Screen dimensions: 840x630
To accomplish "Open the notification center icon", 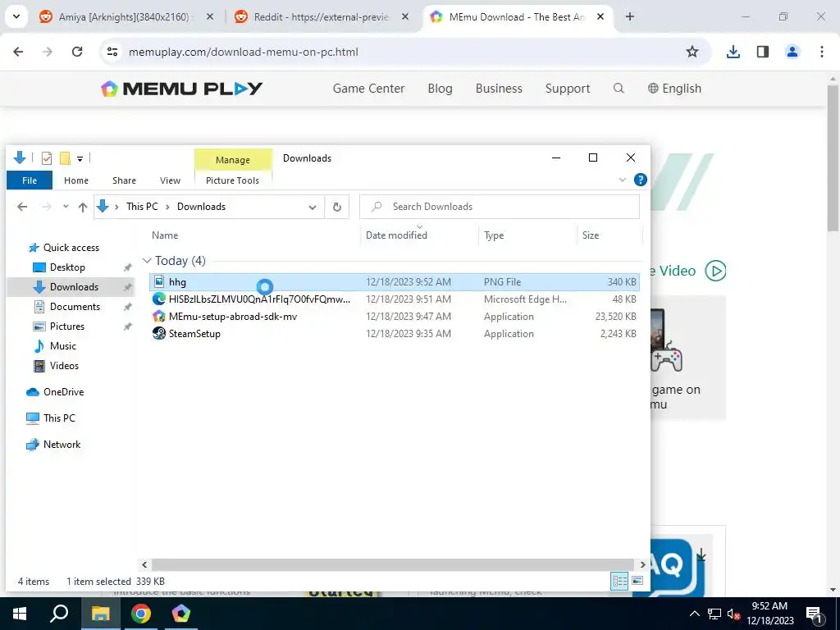I will point(814,614).
